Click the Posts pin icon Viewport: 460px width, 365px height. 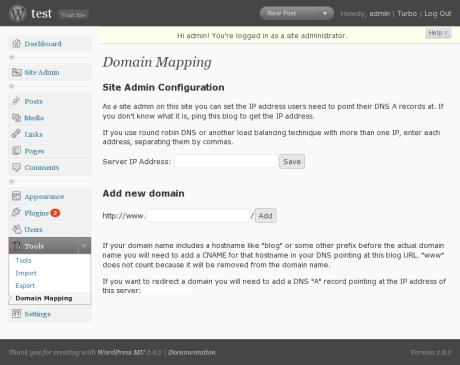16,101
